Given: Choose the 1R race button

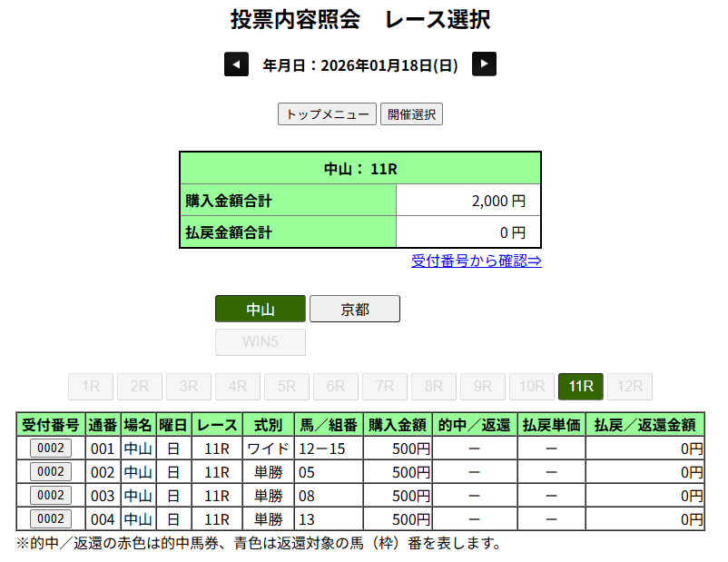Looking at the screenshot, I should point(91,387).
